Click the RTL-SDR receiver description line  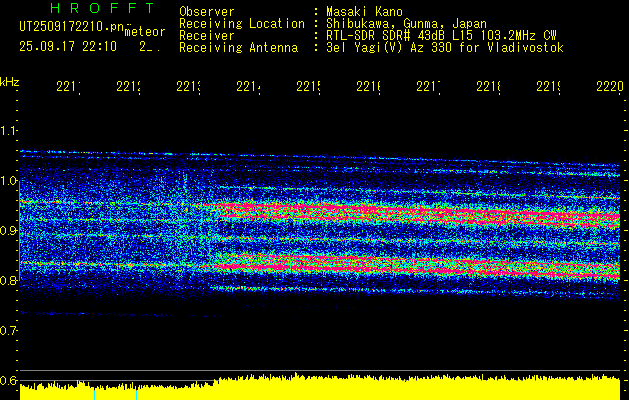[x=441, y=35]
